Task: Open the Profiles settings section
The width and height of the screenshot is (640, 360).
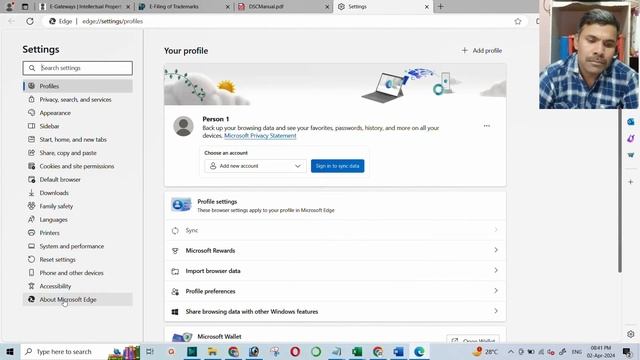Action: coord(78,86)
